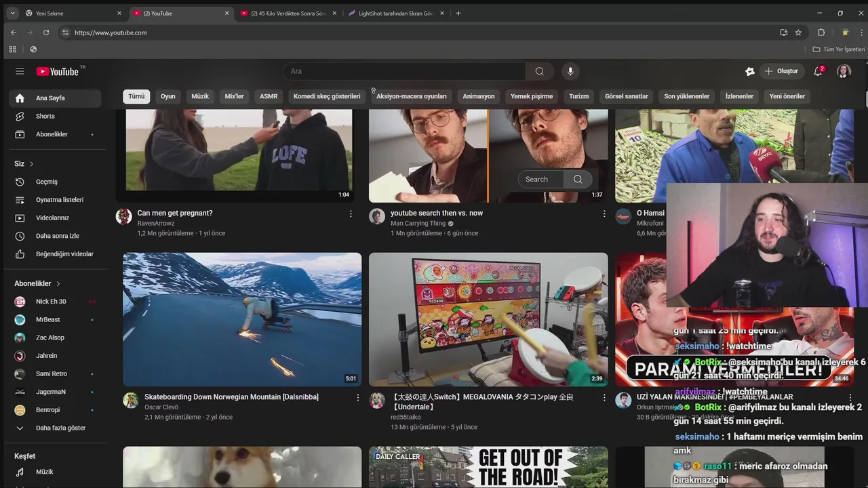Open the Zac Alsop channel

(55, 338)
